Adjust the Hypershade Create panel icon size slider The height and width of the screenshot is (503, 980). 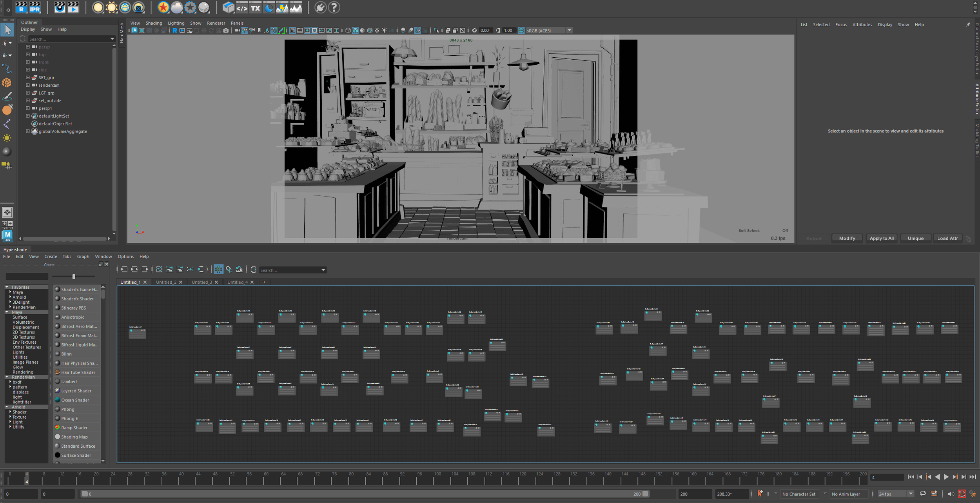point(74,277)
